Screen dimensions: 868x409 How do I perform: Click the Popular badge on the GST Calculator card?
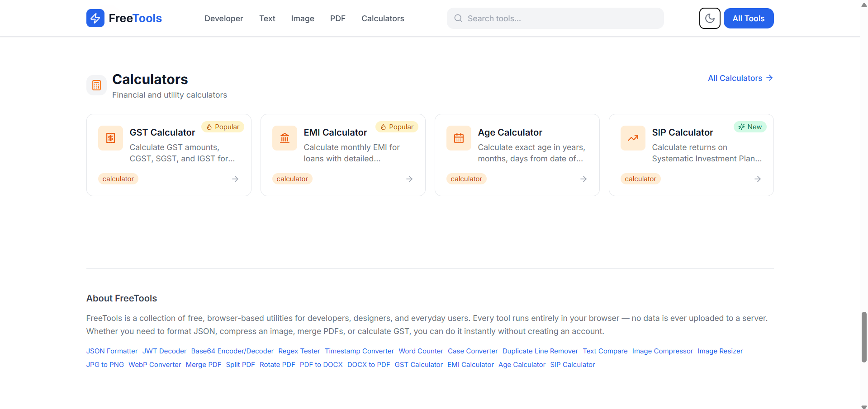(x=223, y=127)
